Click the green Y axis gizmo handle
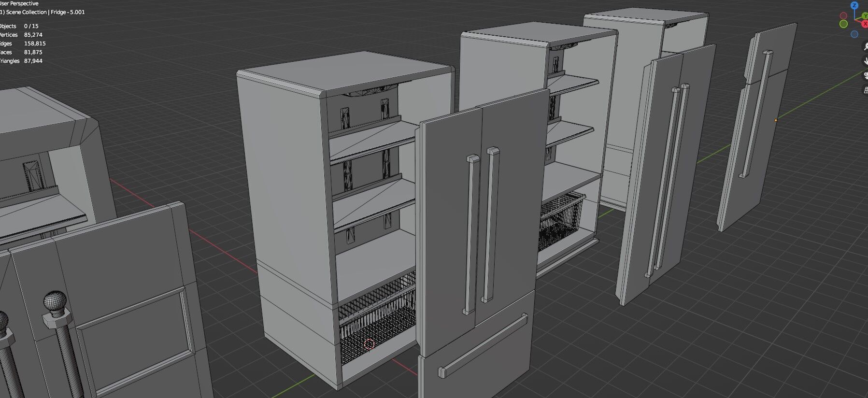The height and width of the screenshot is (398, 868). coord(865,16)
